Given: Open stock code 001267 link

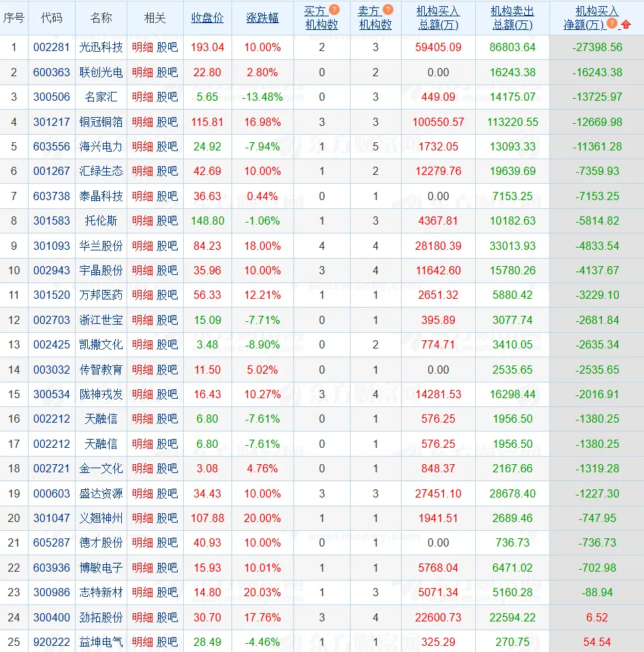Looking at the screenshot, I should 52,171.
